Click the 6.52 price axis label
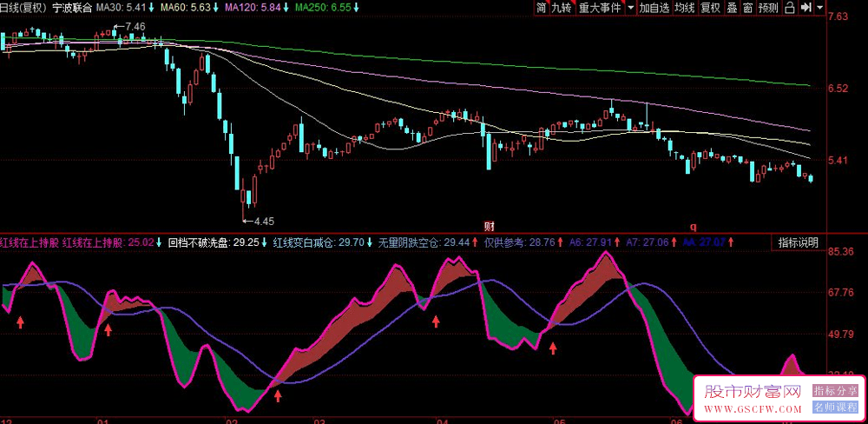This screenshot has height=424, width=868. pyautogui.click(x=838, y=89)
